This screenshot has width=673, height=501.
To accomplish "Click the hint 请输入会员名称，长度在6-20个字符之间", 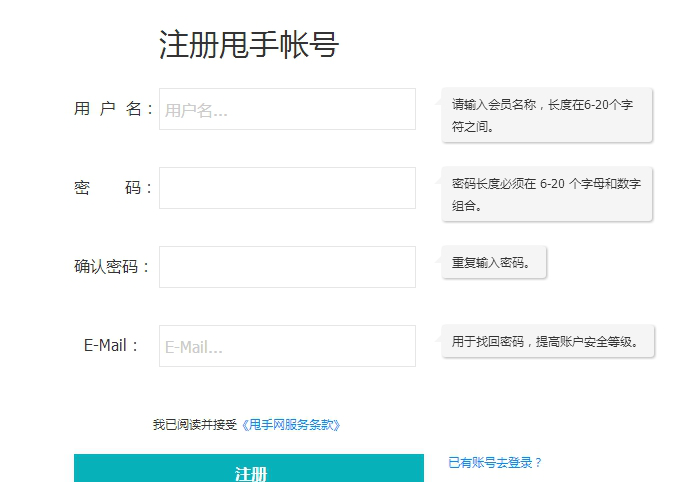I will point(547,115).
